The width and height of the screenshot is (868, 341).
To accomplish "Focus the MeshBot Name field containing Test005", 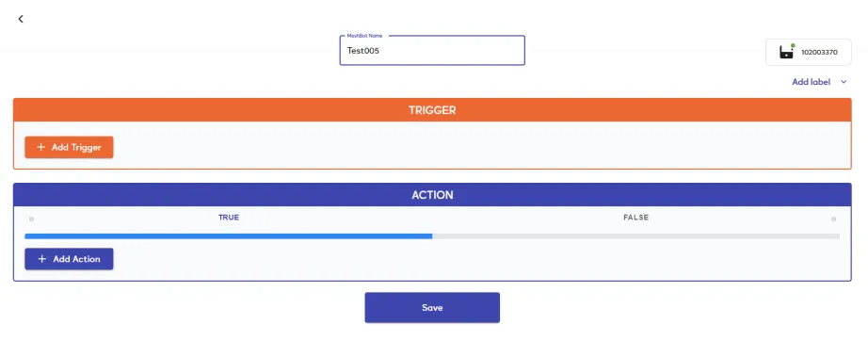I will [x=432, y=50].
